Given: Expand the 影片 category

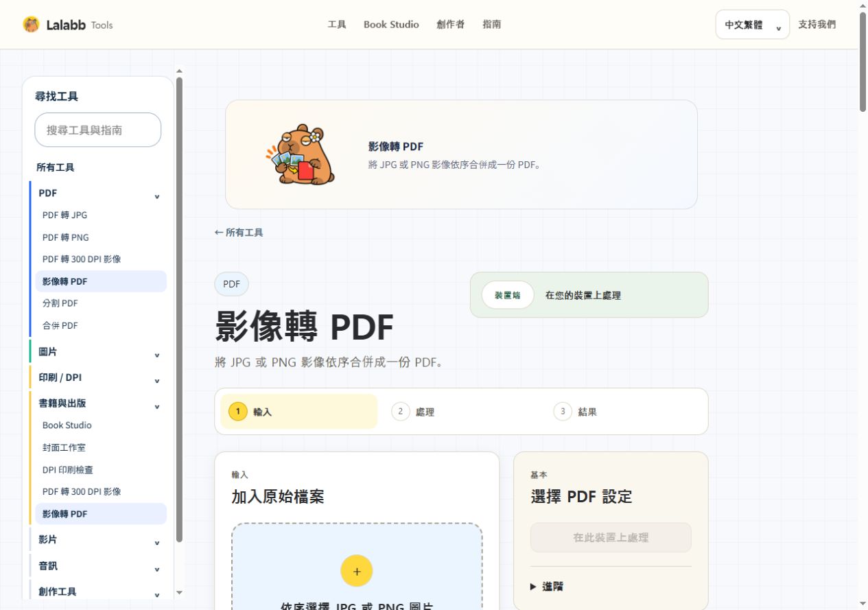Looking at the screenshot, I should [98, 540].
